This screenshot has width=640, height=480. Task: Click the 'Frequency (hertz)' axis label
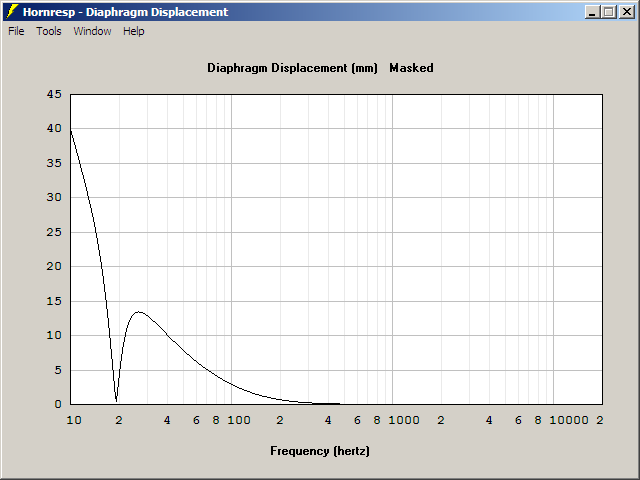(x=320, y=451)
